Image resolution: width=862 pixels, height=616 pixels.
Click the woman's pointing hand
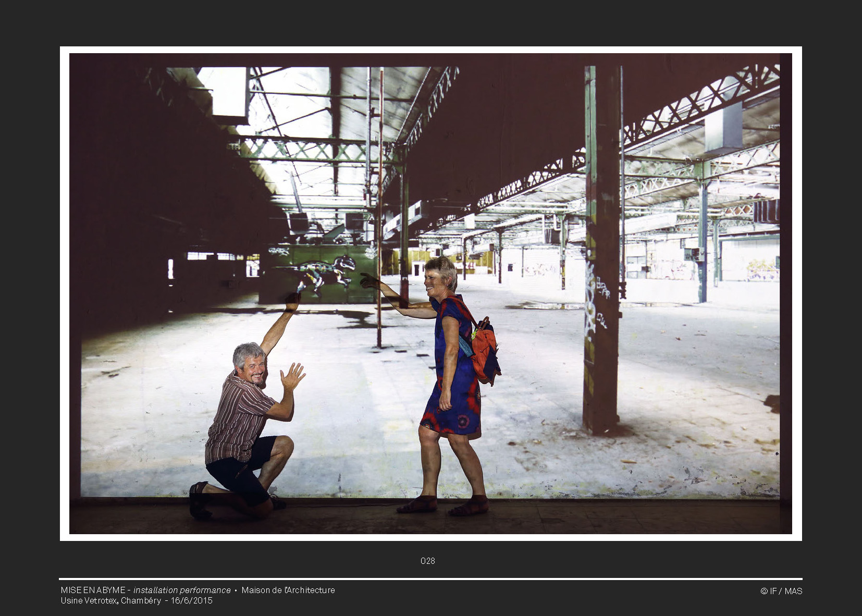369,281
